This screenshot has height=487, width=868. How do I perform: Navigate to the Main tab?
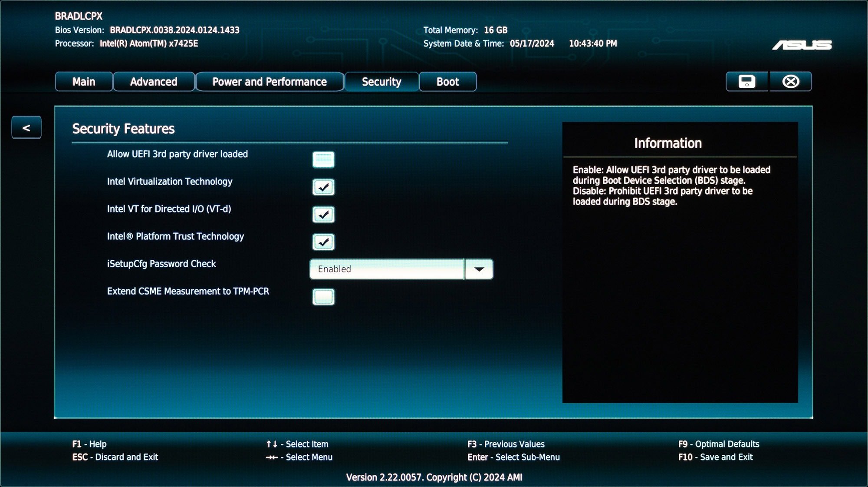[x=84, y=81]
